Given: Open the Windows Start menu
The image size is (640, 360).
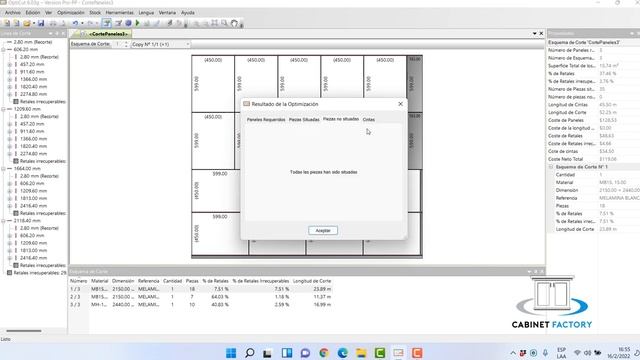Looking at the screenshot, I should click(231, 353).
